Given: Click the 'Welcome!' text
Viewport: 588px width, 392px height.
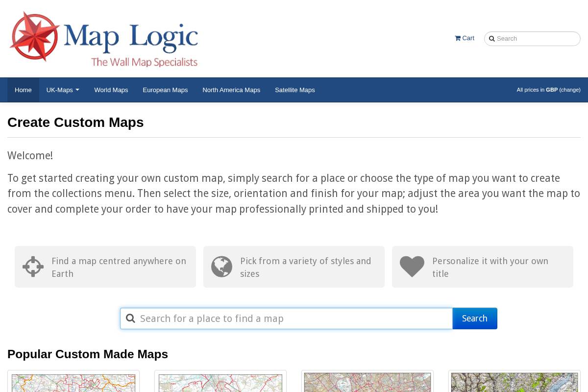Looking at the screenshot, I should click(30, 156).
